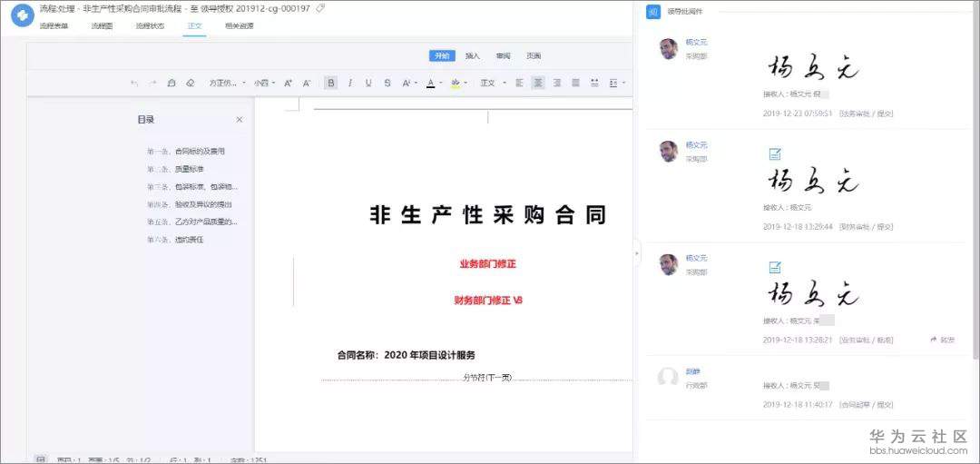Open the 流程图 tab
This screenshot has height=464, width=980.
(x=102, y=26)
